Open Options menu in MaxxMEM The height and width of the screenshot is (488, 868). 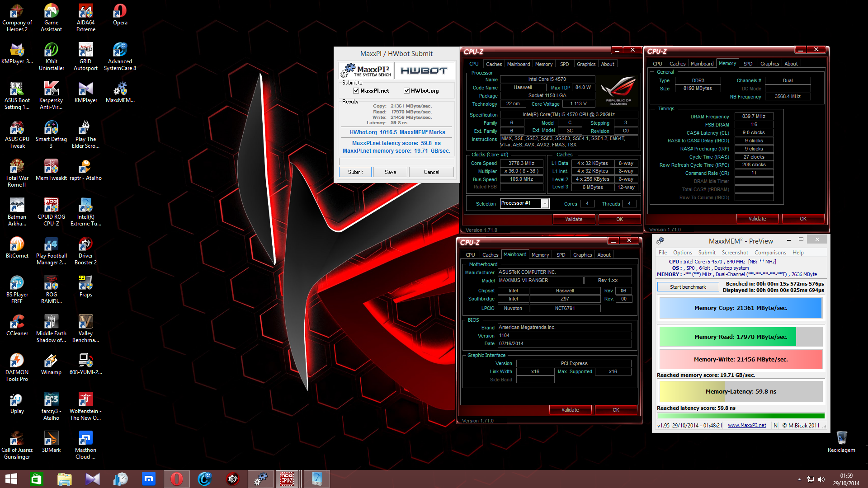[682, 253]
